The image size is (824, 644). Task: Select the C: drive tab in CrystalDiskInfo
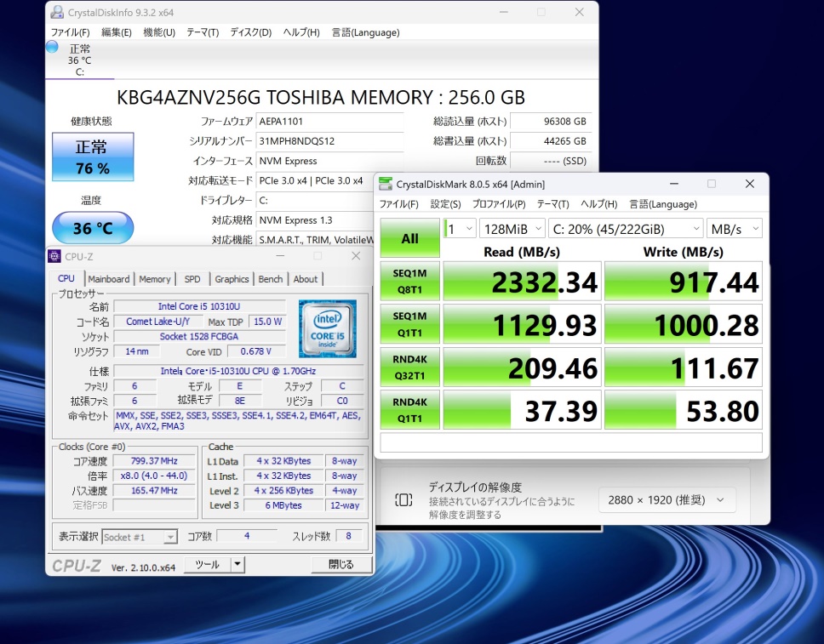pos(80,60)
